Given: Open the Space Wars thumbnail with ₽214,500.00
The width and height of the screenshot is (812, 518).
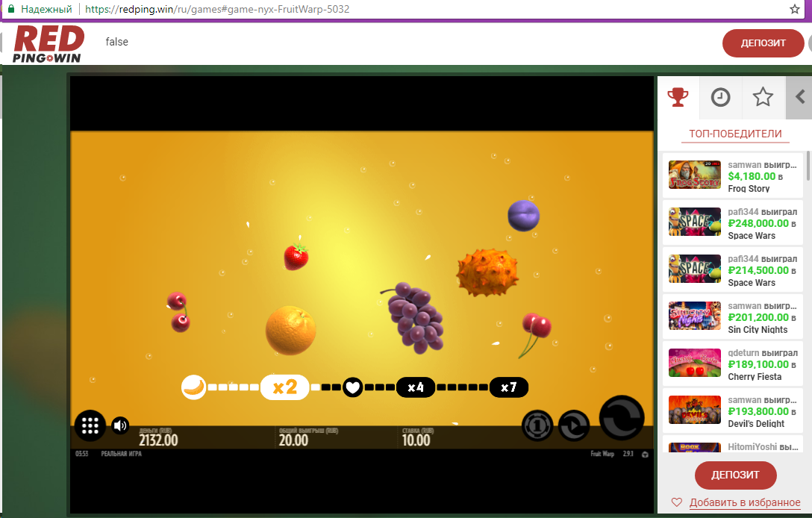Looking at the screenshot, I should pos(694,269).
